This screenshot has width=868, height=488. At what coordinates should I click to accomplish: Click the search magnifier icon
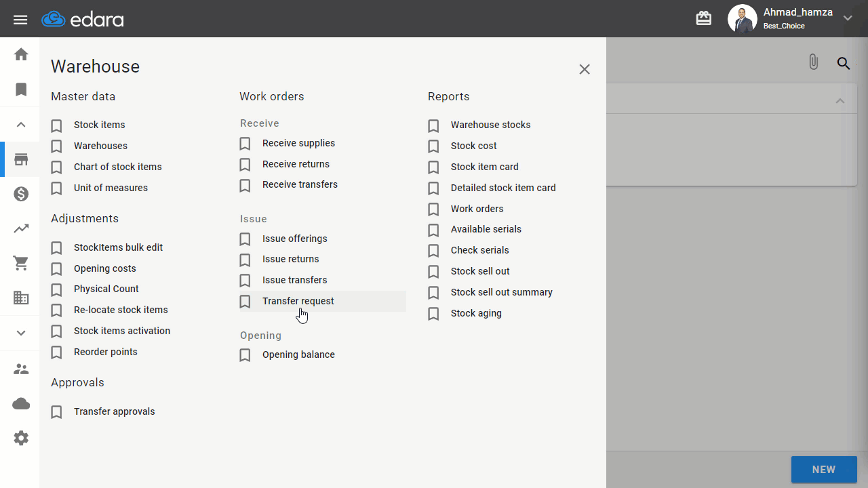(843, 63)
